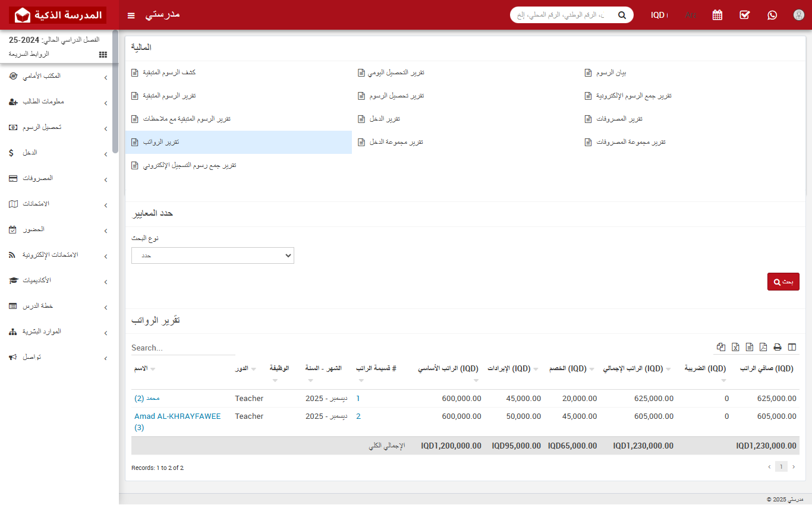Open the IQD currency selector
Viewport: 812px width, 505px height.
coord(659,15)
